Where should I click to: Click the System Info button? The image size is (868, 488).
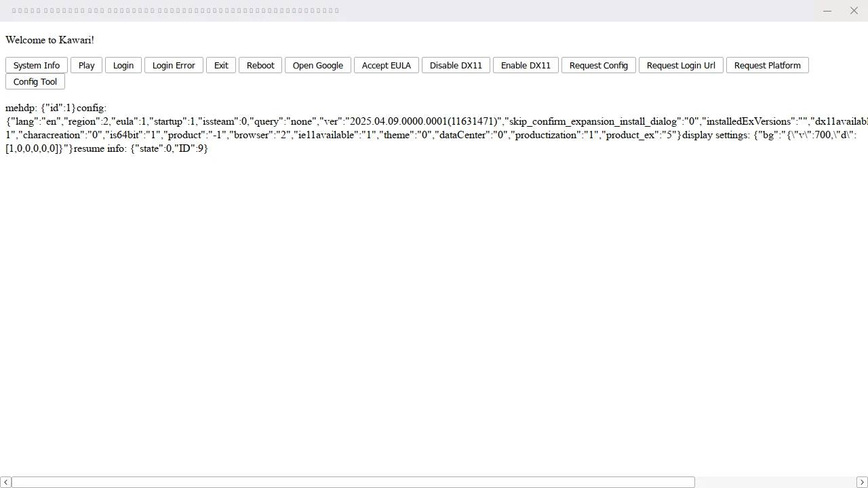point(37,65)
